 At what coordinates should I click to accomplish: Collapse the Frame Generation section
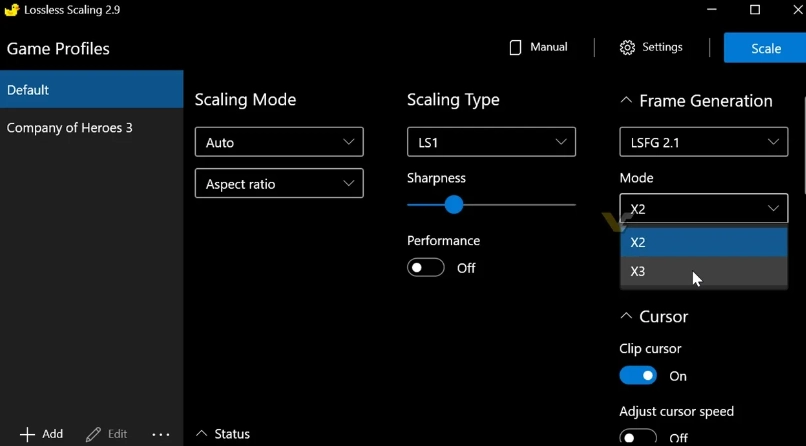(x=626, y=101)
